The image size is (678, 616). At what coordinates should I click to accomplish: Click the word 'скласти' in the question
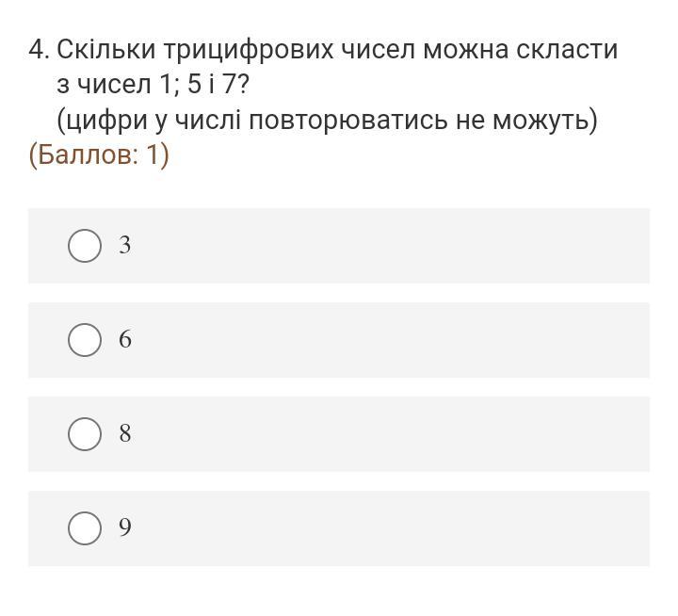567,50
